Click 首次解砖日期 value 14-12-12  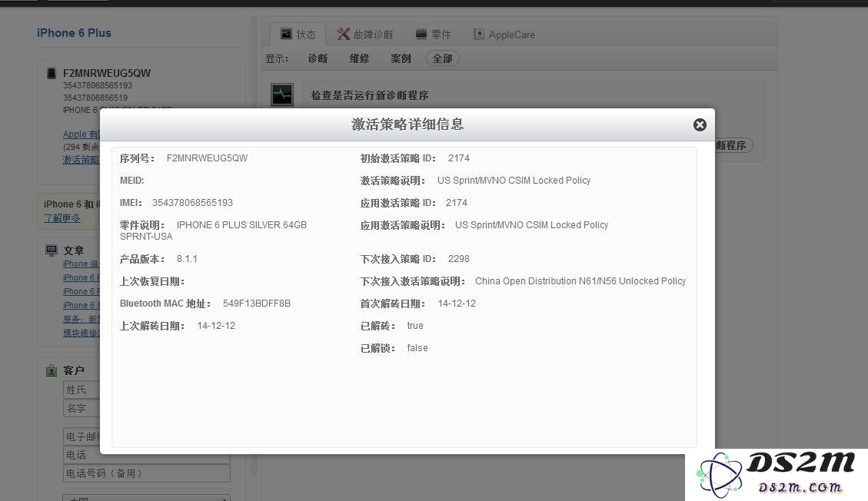457,304
